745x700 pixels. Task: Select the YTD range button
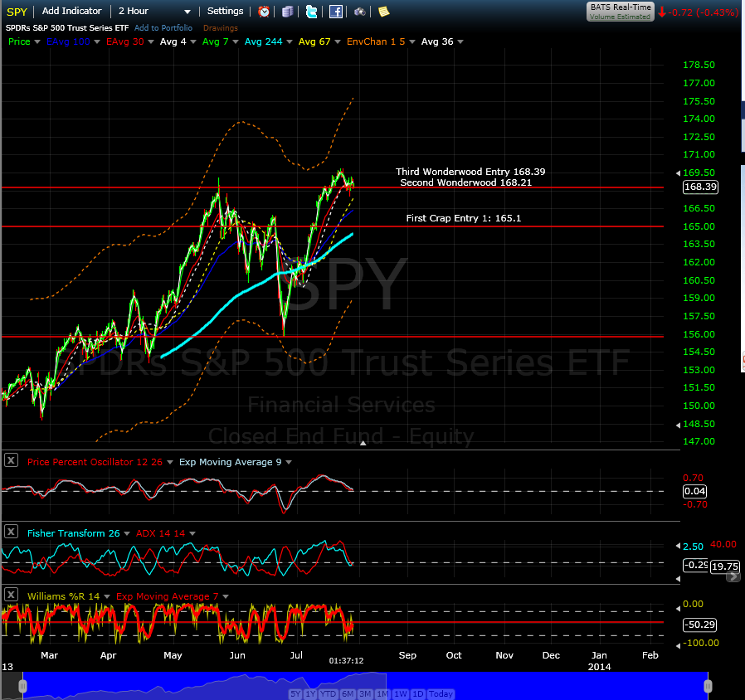[328, 694]
